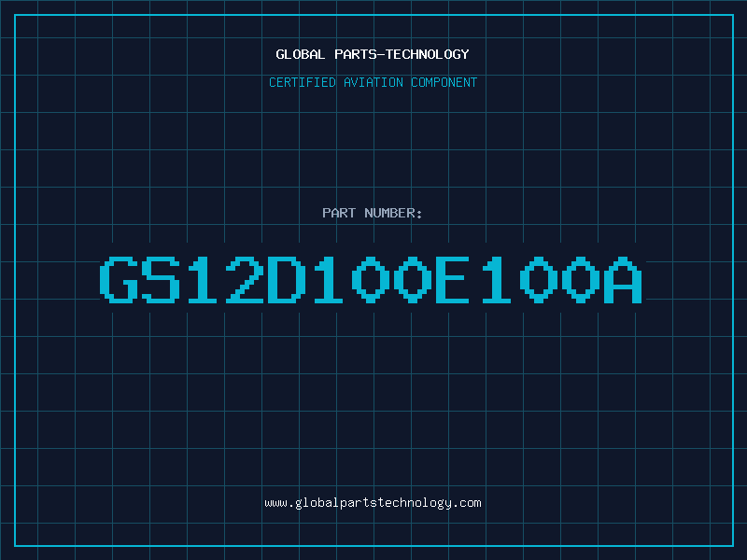747x560 pixels.
Task: Click the PART NUMBER: label
Action: coord(372,213)
